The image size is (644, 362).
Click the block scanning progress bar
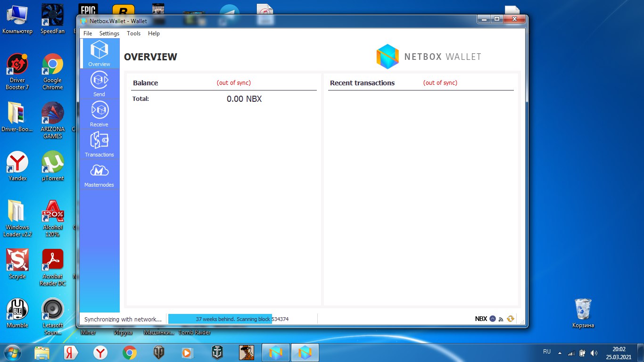coord(242,319)
